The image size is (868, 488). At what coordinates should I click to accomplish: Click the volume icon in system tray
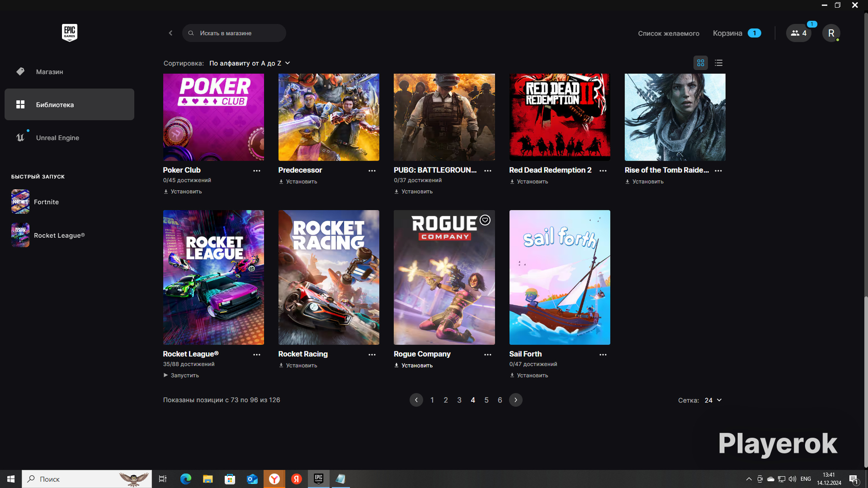pos(792,479)
